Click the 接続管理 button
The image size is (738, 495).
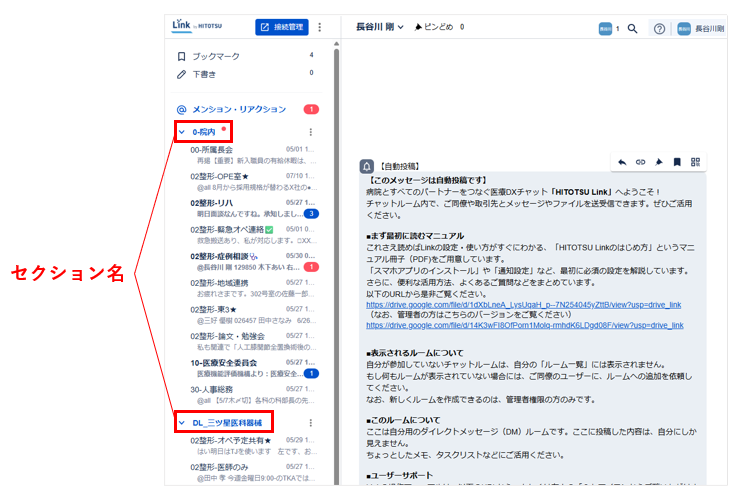[282, 27]
